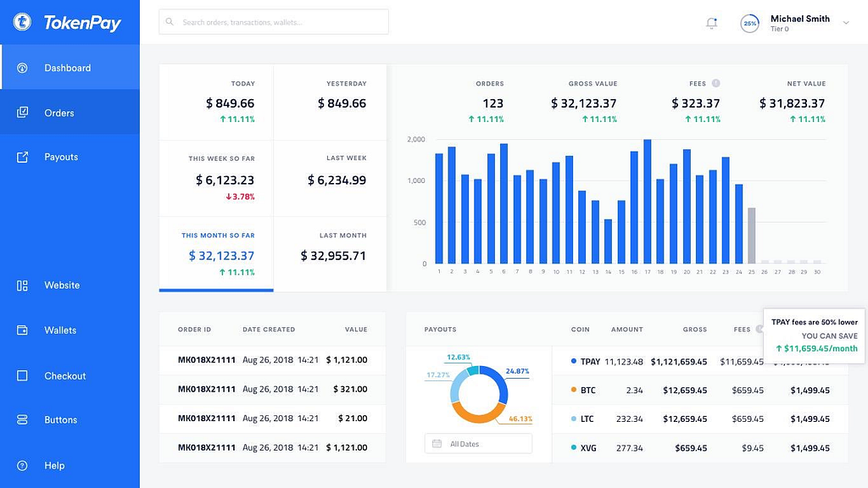The image size is (868, 488).
Task: Open Payouts via its sidebar icon
Action: 22,157
